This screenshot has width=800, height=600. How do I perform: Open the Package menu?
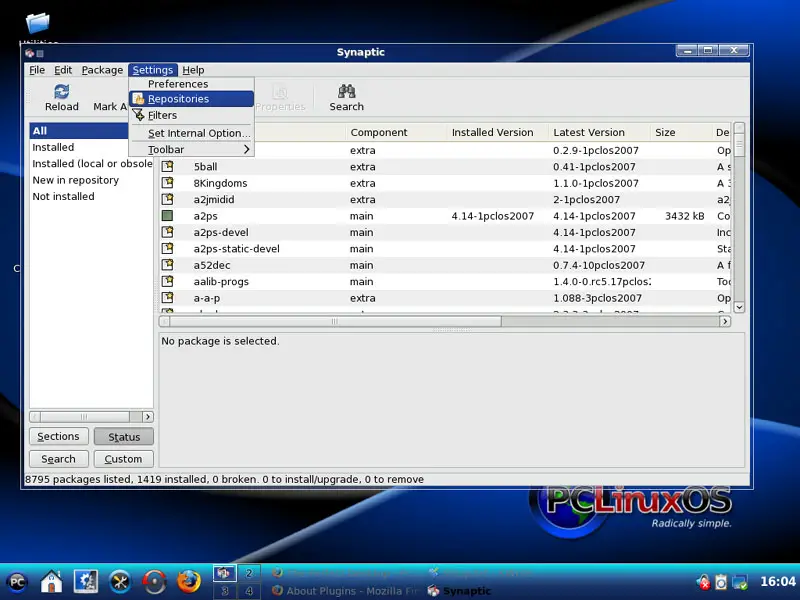click(102, 70)
